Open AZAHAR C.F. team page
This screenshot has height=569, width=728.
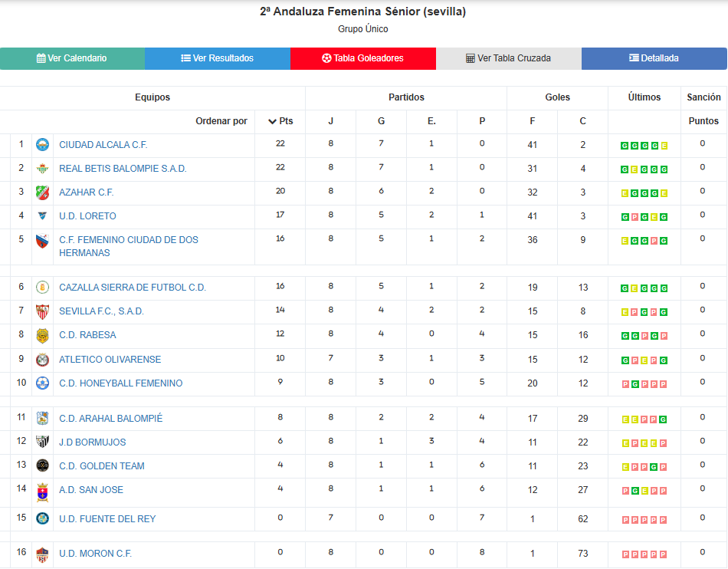pos(87,192)
